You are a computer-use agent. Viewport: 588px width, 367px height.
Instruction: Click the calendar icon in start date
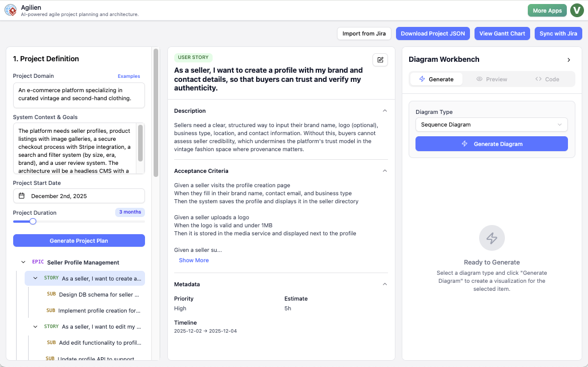(22, 196)
